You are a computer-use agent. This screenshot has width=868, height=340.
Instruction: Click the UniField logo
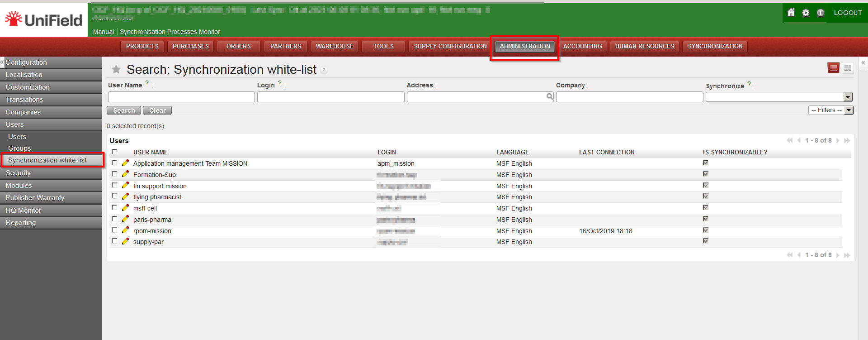(44, 19)
